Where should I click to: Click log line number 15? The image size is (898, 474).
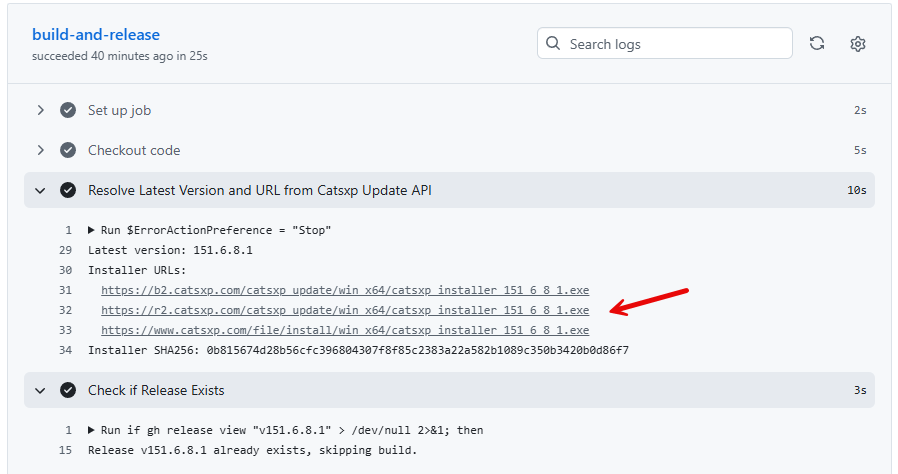65,451
